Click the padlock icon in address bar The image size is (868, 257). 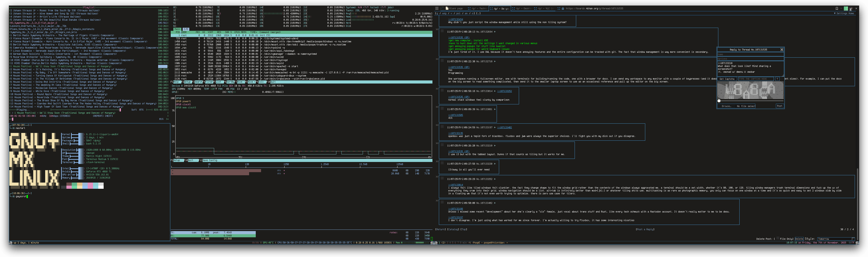click(563, 9)
